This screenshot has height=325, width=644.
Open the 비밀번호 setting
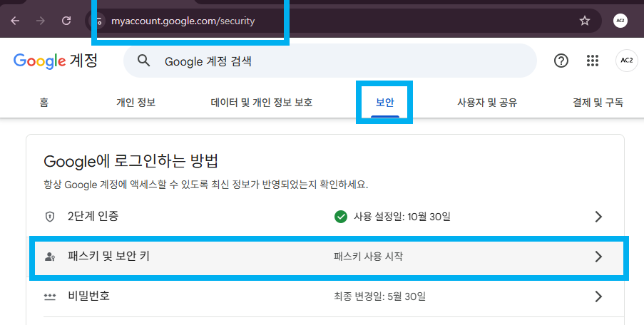click(x=327, y=296)
